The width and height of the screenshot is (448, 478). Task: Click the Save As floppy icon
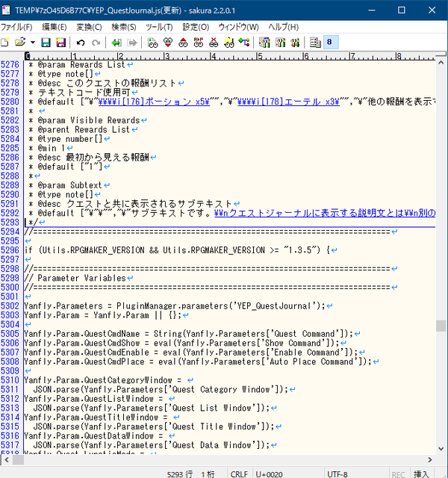(x=61, y=43)
